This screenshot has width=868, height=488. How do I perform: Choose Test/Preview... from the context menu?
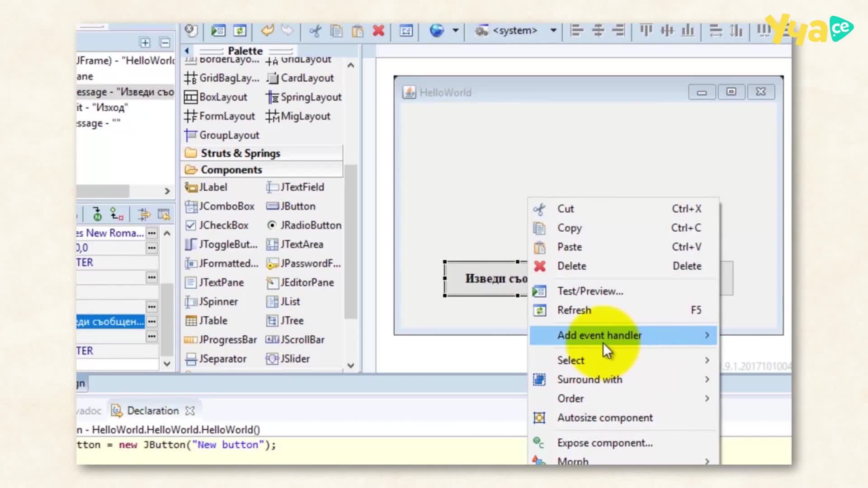pos(623,291)
